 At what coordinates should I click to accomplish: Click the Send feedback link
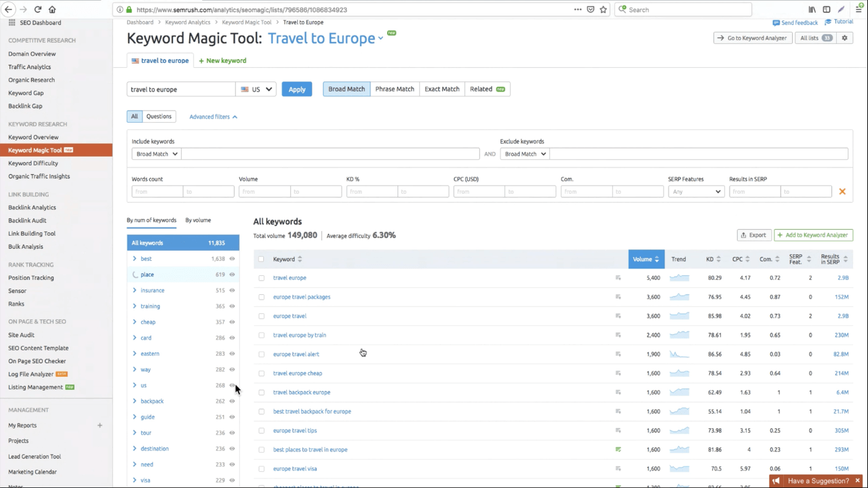point(795,22)
